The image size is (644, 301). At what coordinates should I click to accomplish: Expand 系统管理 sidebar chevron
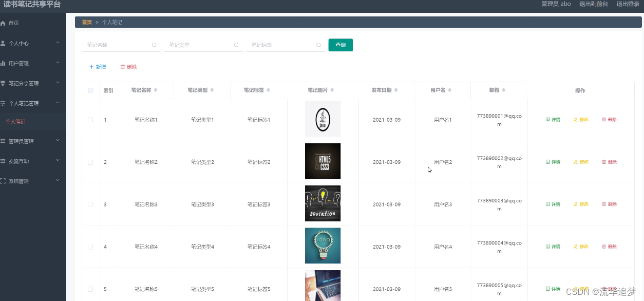(x=58, y=181)
